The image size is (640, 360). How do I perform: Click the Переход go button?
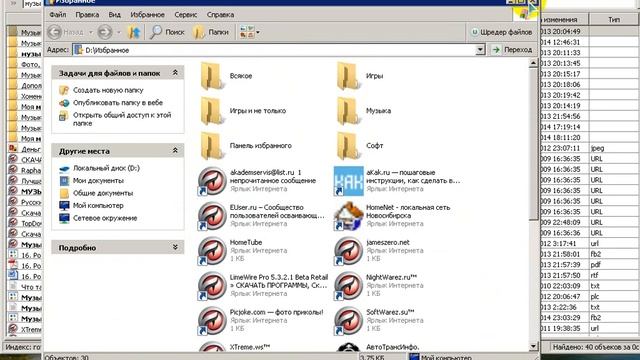[513, 49]
